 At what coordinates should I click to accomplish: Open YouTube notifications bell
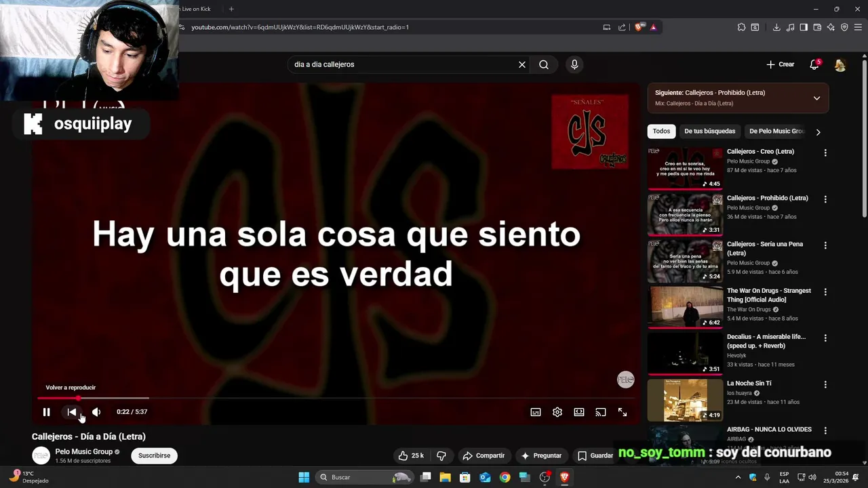[x=814, y=64]
